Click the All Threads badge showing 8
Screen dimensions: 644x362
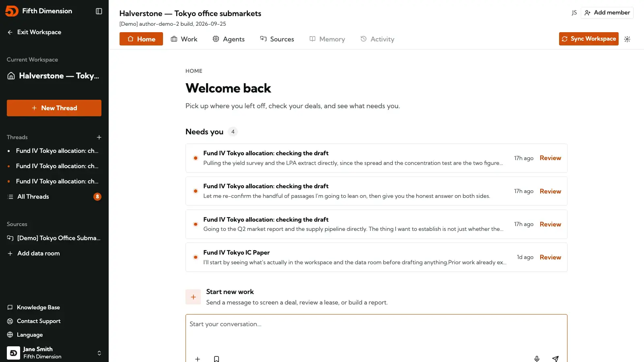click(x=97, y=197)
